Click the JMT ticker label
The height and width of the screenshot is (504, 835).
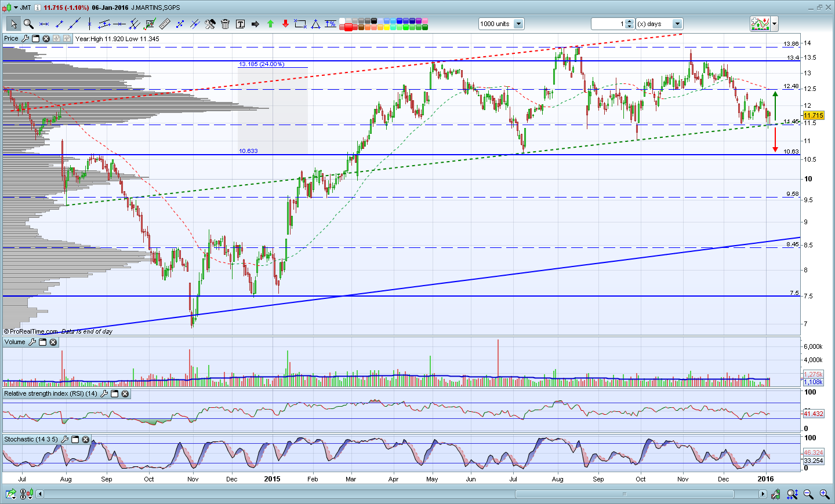[26, 8]
